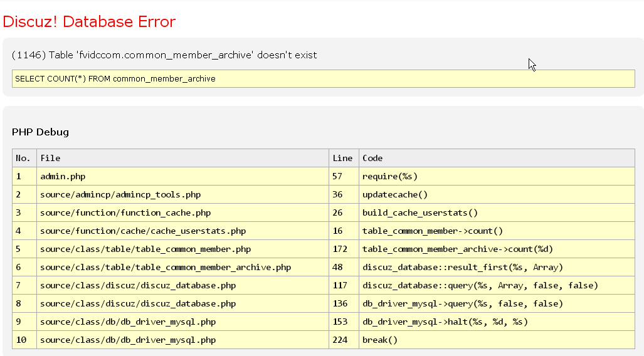Click line number 172 in row 5
The width and height of the screenshot is (644, 356).
(340, 249)
